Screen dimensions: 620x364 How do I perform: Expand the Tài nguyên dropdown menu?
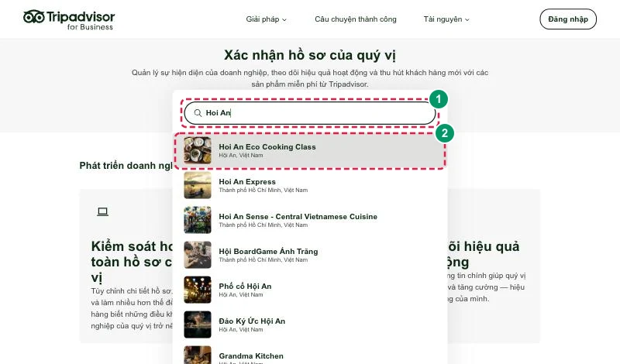point(446,19)
